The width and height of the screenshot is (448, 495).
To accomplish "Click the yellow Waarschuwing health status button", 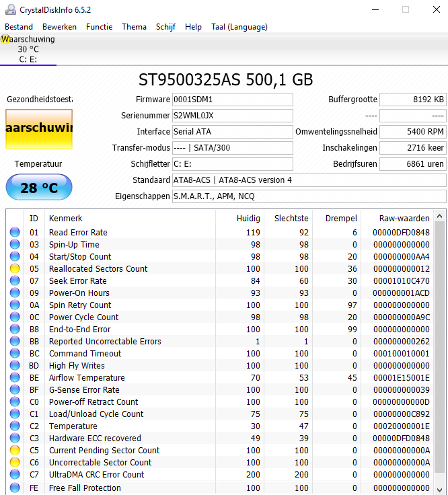I will [39, 129].
